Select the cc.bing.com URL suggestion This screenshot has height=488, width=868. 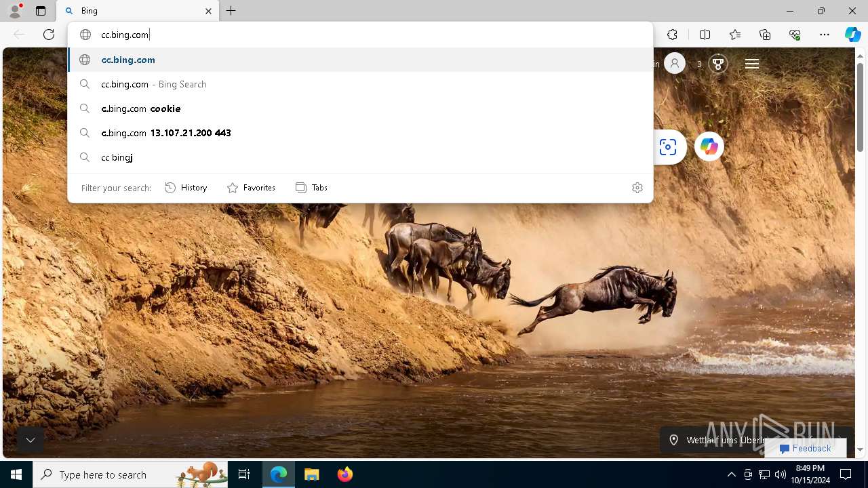360,60
